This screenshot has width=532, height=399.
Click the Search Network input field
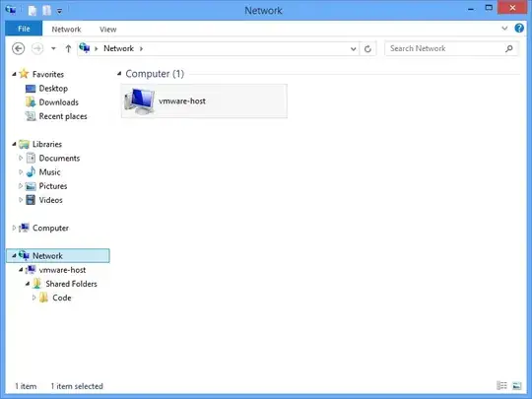click(x=451, y=48)
